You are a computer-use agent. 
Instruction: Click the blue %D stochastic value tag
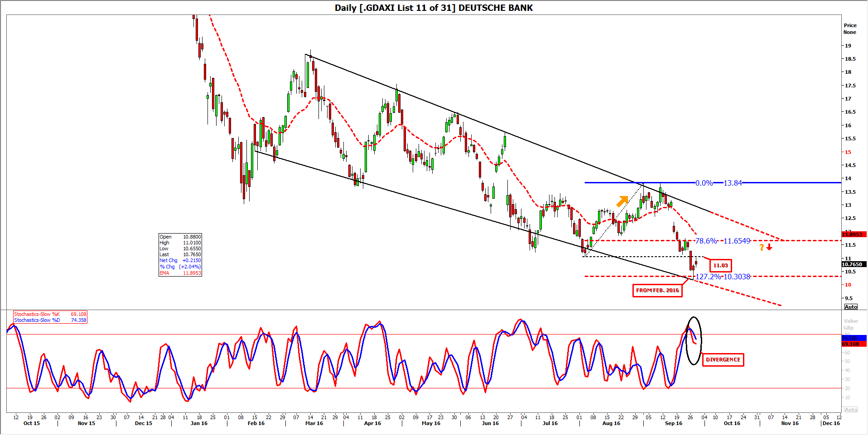tap(854, 338)
